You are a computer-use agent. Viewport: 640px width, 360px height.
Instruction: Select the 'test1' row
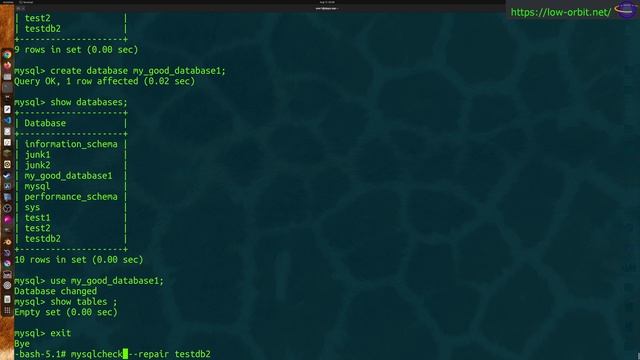71,218
